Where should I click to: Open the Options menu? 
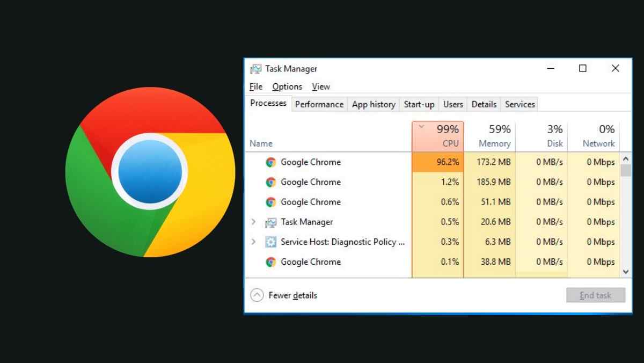[287, 86]
